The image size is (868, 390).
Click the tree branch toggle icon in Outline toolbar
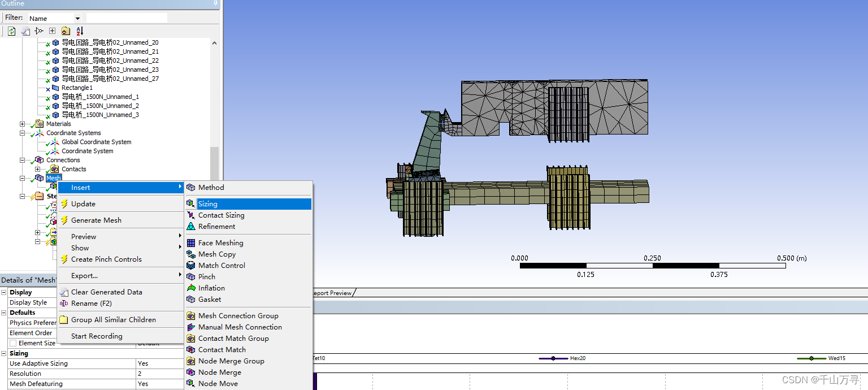click(x=39, y=31)
